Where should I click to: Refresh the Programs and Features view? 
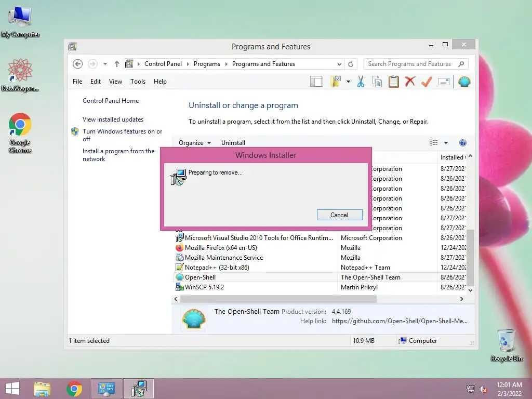[x=351, y=64]
